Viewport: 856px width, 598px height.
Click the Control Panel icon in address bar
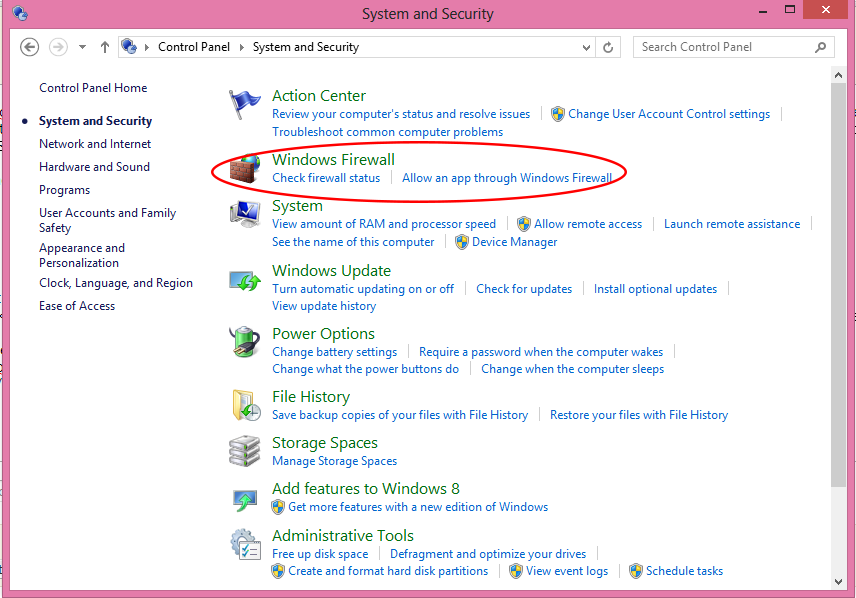(129, 46)
